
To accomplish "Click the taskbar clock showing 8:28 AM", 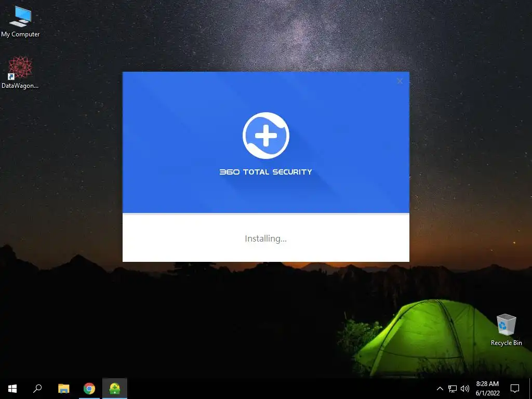I will (x=487, y=389).
